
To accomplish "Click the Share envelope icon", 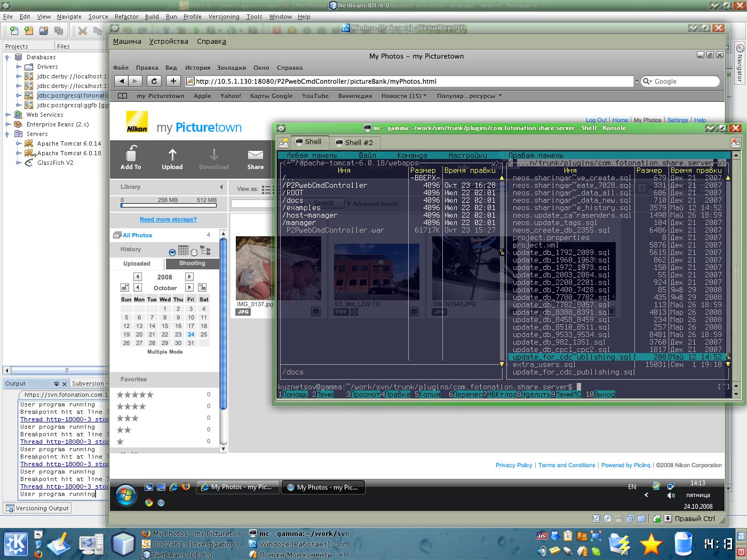I will (x=255, y=155).
